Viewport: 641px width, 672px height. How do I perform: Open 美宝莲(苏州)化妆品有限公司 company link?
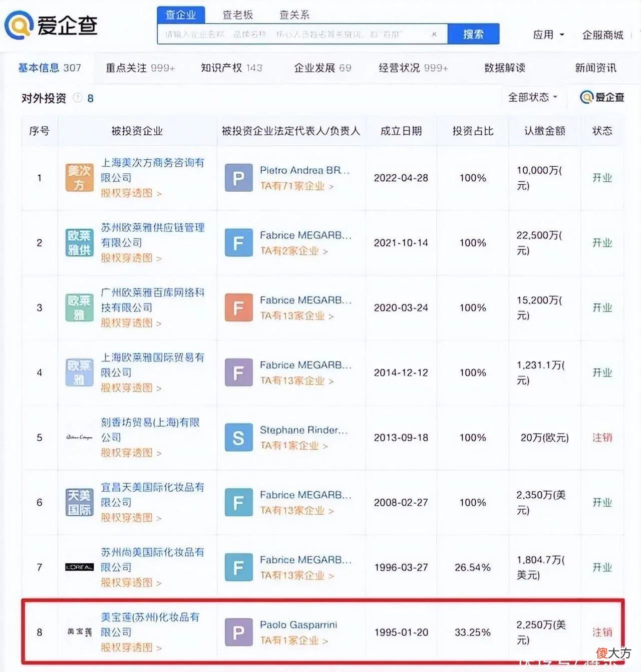click(x=150, y=624)
